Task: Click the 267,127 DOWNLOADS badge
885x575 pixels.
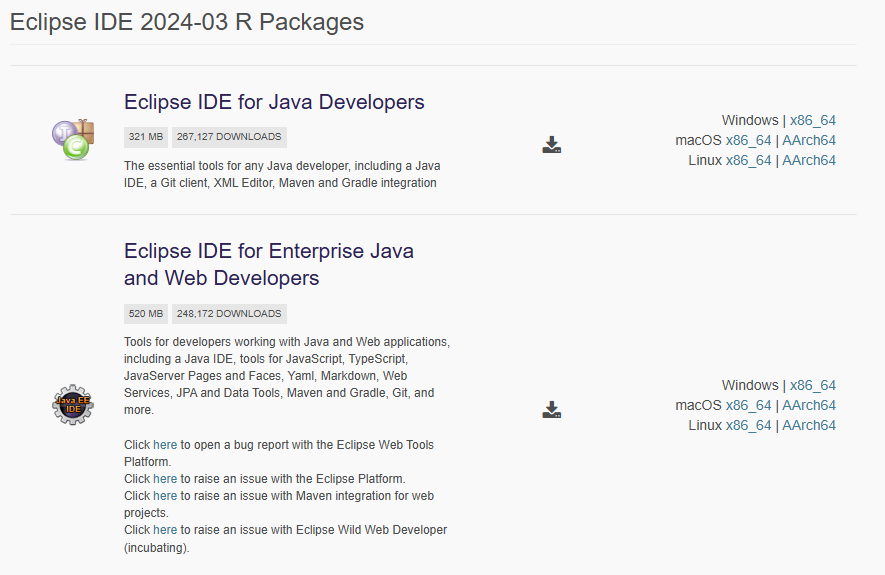Action: point(229,137)
